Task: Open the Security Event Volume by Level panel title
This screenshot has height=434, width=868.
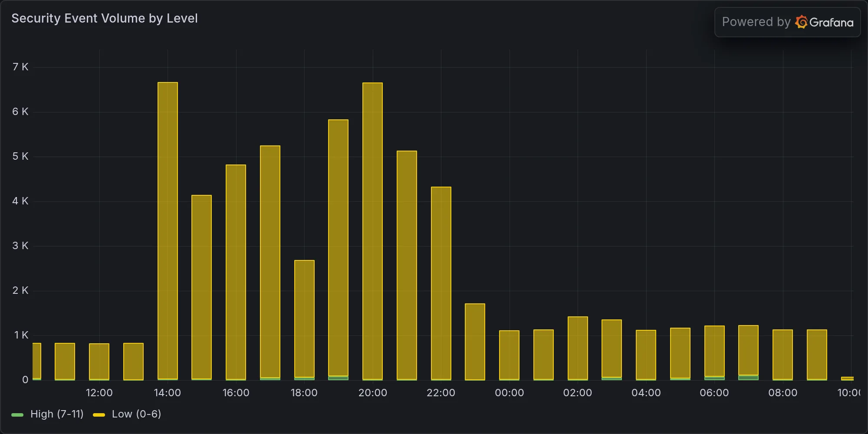Action: 105,18
